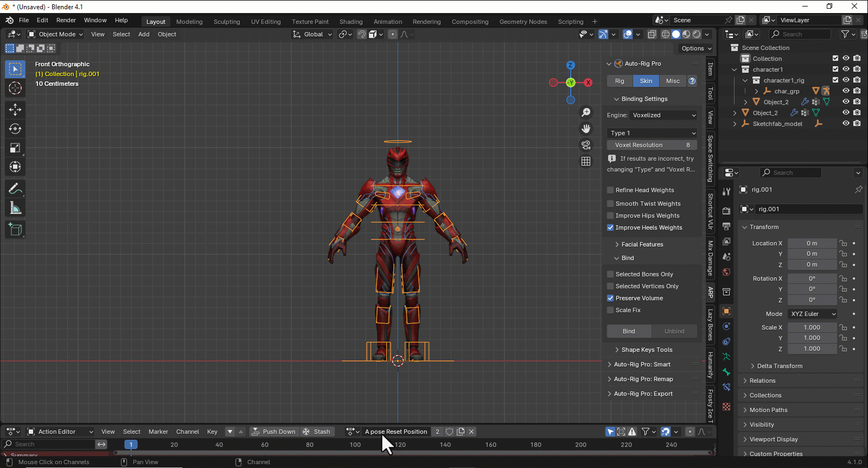
Task: Toggle camera view icon in viewport
Action: coord(586,145)
